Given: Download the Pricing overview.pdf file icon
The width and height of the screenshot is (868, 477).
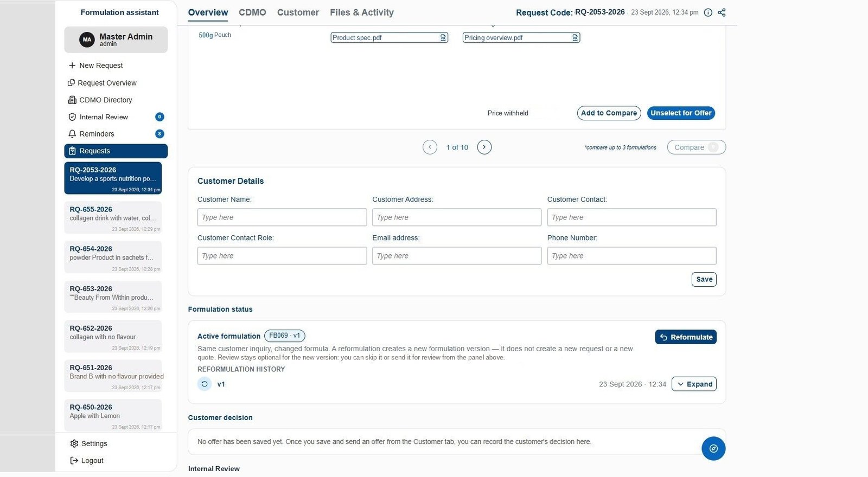Looking at the screenshot, I should coord(575,37).
